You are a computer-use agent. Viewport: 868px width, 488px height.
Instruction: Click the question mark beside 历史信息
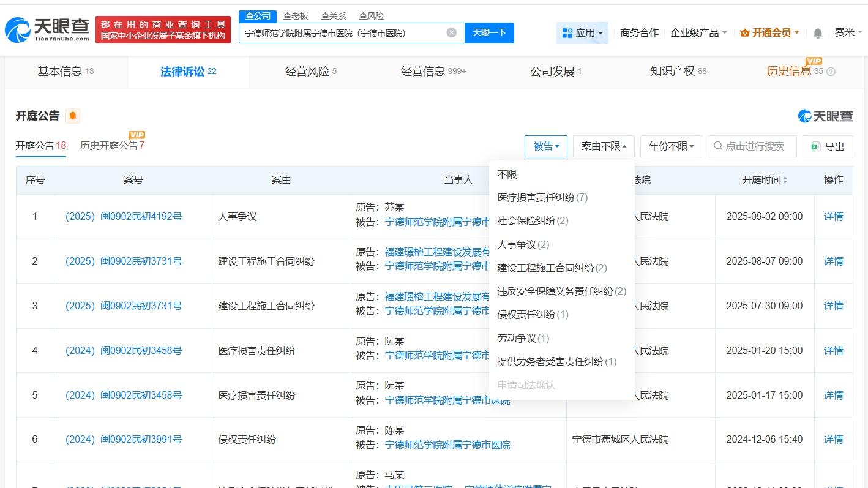[831, 72]
